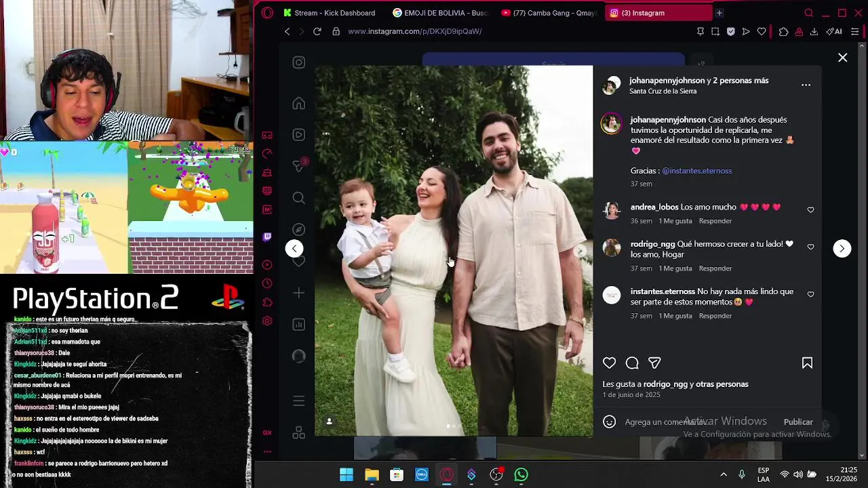Show next photo in the carousel

click(580, 251)
